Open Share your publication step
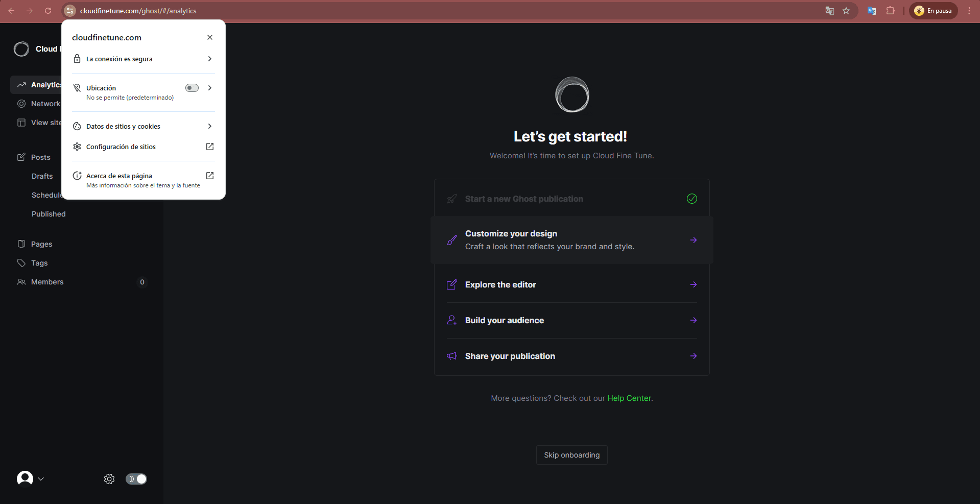Image resolution: width=980 pixels, height=504 pixels. click(x=571, y=356)
